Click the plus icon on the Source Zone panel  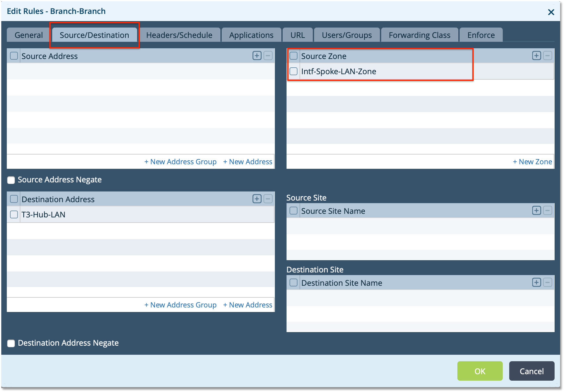click(536, 55)
